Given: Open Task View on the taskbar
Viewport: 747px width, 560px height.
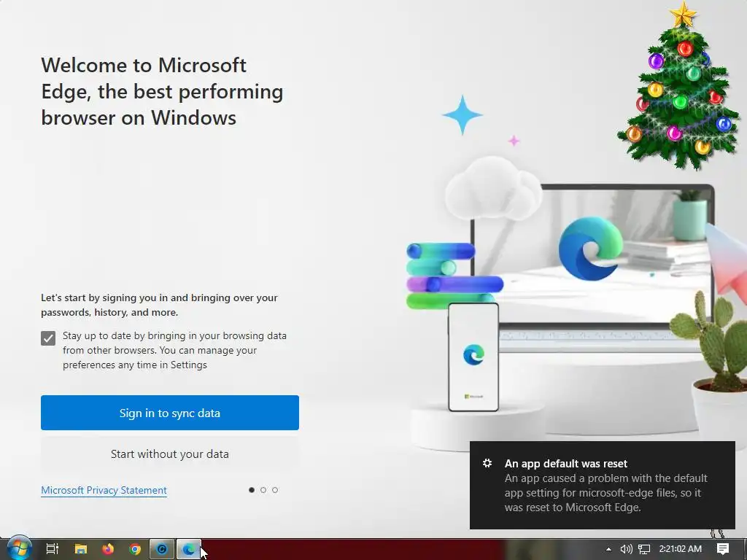Looking at the screenshot, I should [53, 549].
